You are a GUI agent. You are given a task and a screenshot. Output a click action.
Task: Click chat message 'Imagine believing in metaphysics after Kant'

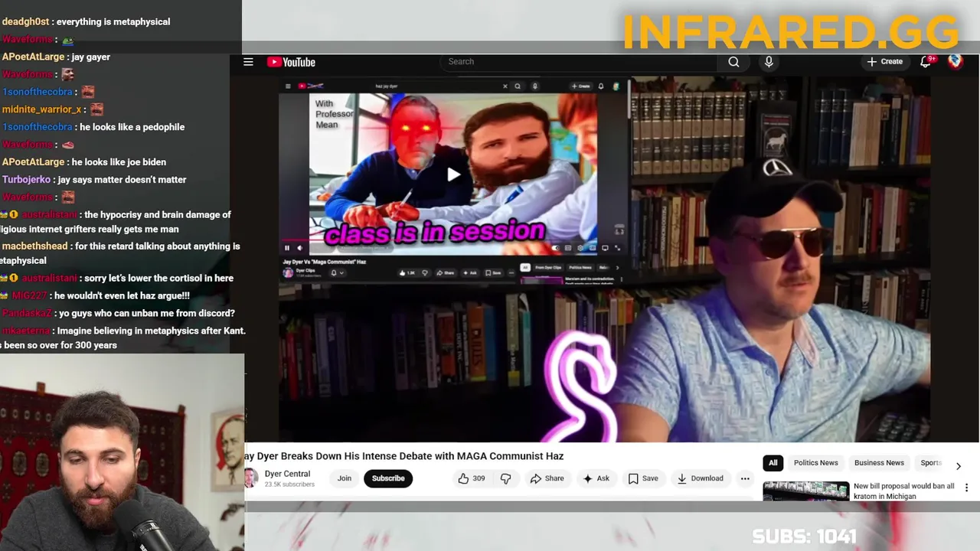[x=152, y=331]
